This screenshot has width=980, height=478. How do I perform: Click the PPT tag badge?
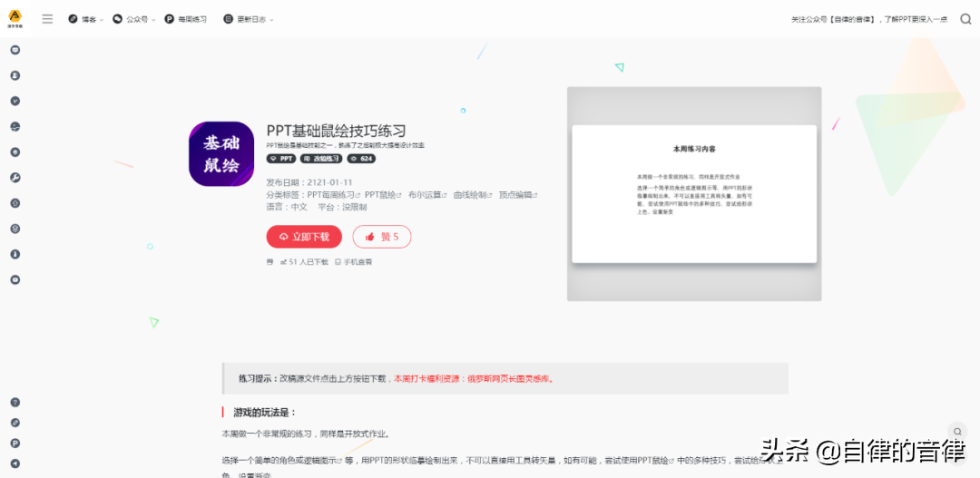pos(281,159)
